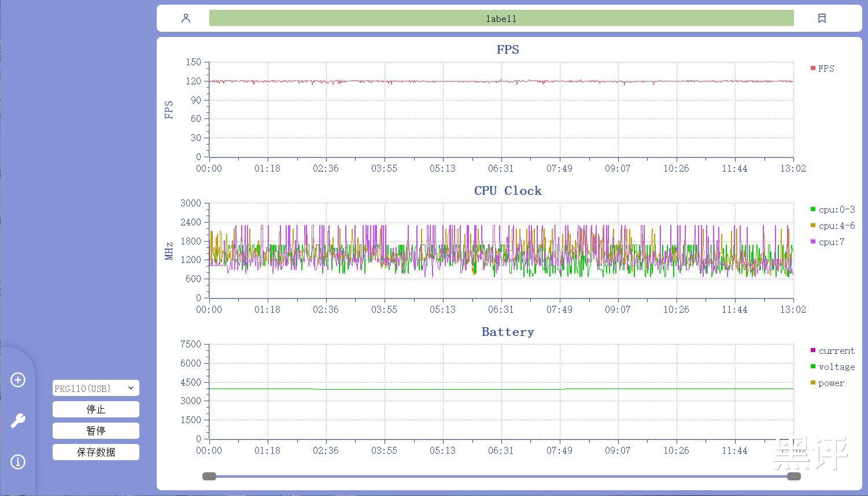Click the 3000 value on CPU Clock axis

191,203
